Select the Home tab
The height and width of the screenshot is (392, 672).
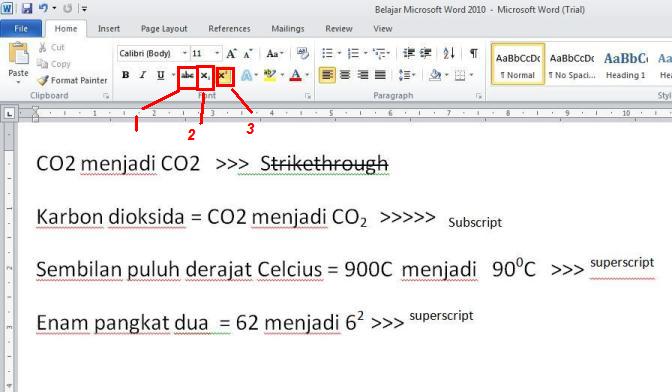[x=66, y=29]
